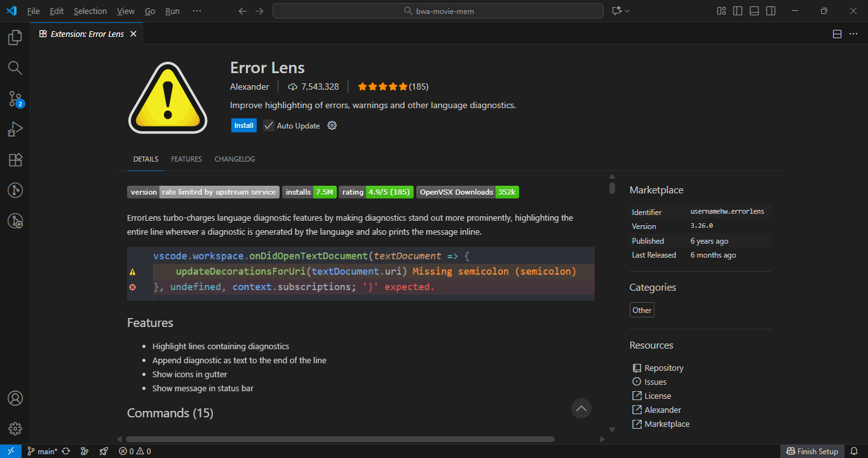Click the Manage gear next to Auto Update
The width and height of the screenshot is (868, 458).
[x=332, y=125]
